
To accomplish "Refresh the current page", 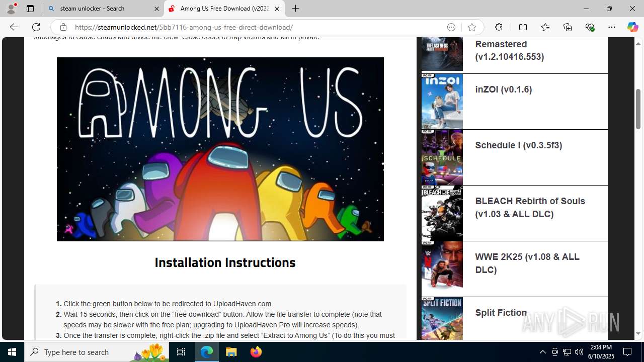I will click(x=36, y=27).
